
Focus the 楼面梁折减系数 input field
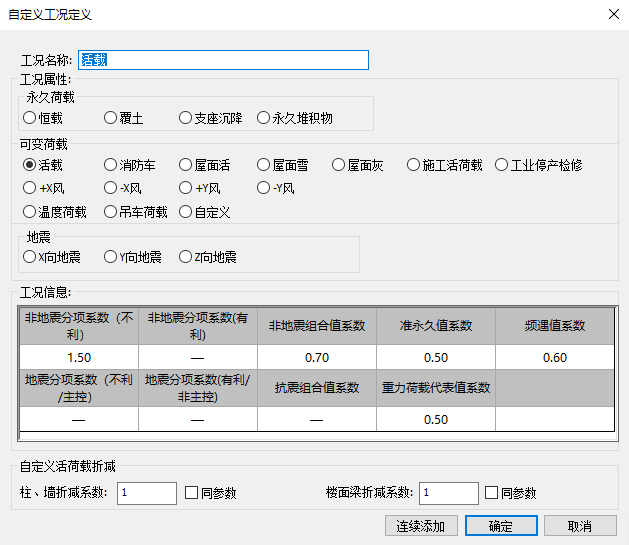pos(448,493)
